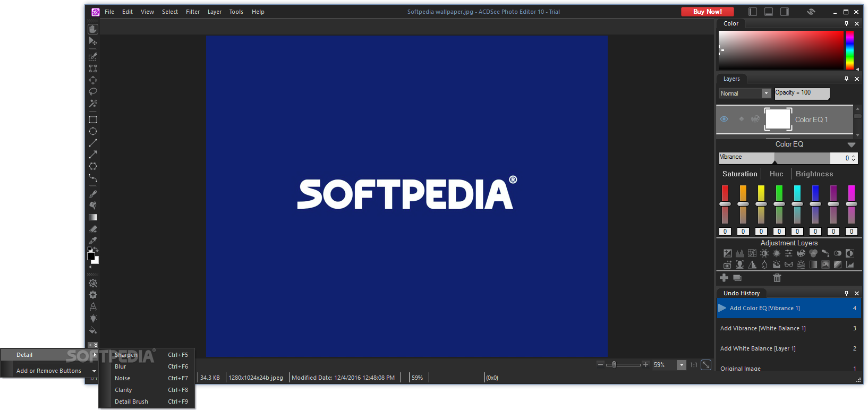Swap foreground and background colors
Viewport: 868px width, 410px height.
96,250
